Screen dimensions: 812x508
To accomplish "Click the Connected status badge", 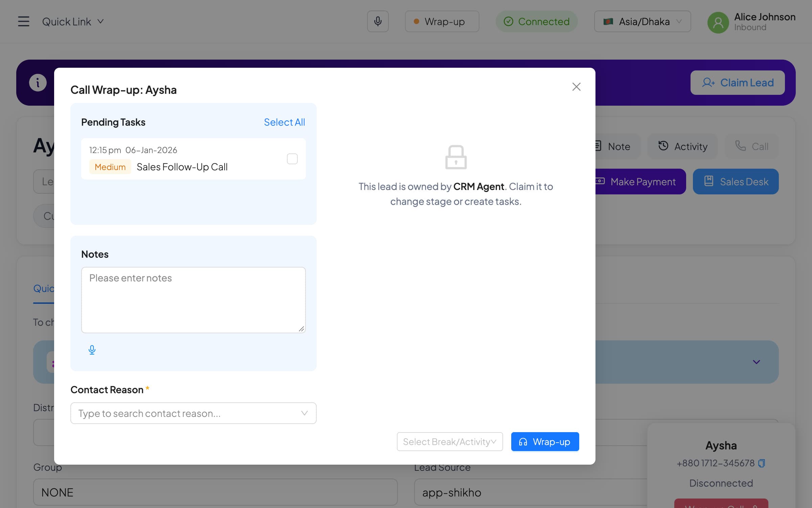I will coord(537,21).
